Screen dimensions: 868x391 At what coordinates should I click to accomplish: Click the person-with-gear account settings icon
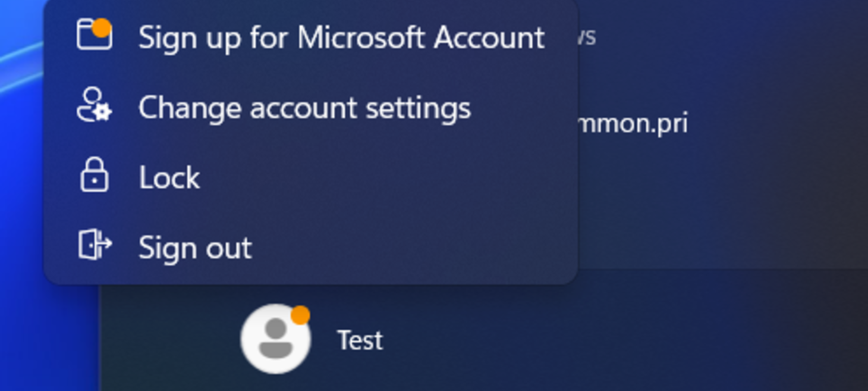[94, 105]
